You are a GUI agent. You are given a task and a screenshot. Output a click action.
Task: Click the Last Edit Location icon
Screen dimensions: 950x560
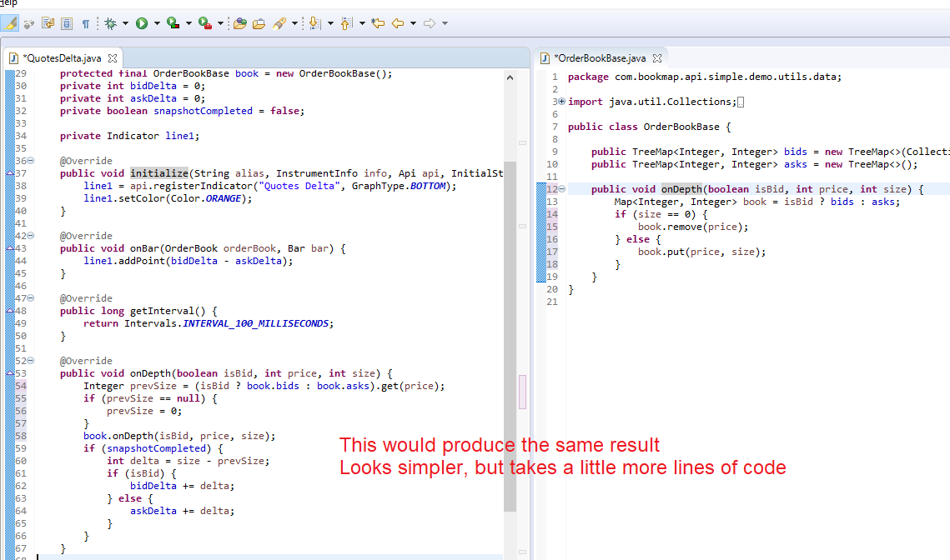[x=377, y=22]
